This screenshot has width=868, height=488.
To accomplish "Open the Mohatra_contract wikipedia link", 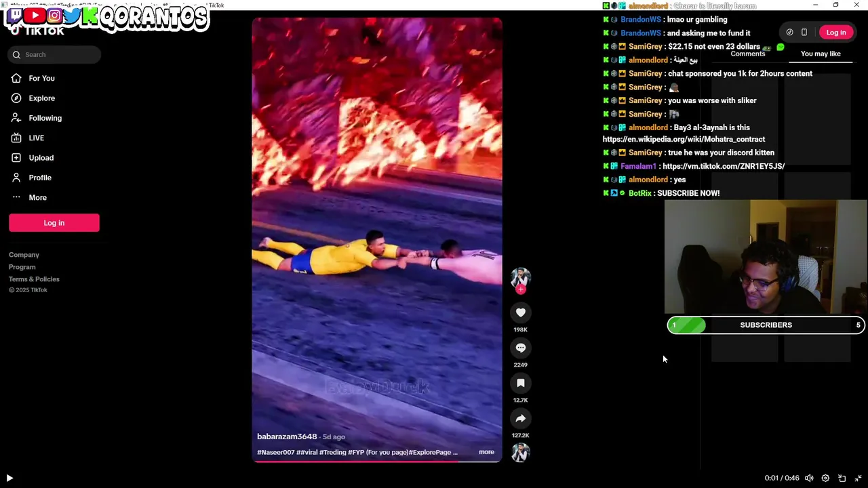I will (684, 139).
